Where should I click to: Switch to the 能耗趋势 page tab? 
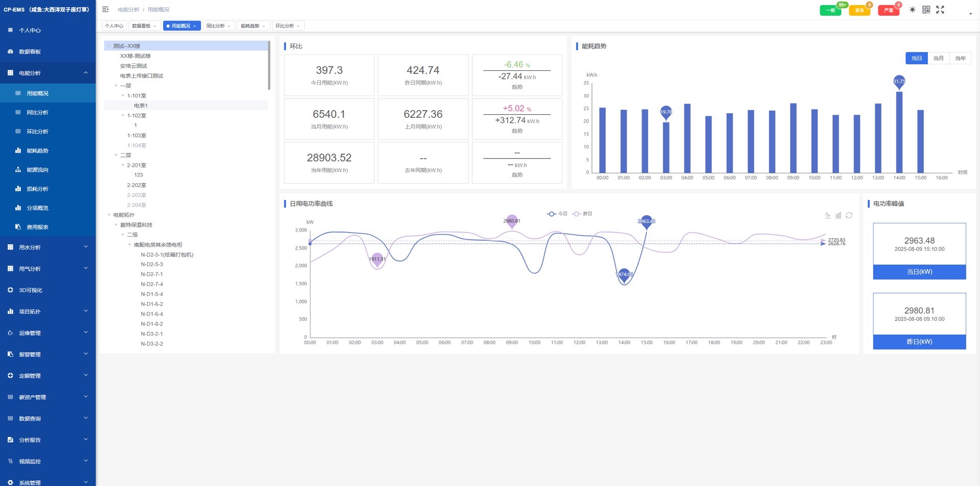250,26
